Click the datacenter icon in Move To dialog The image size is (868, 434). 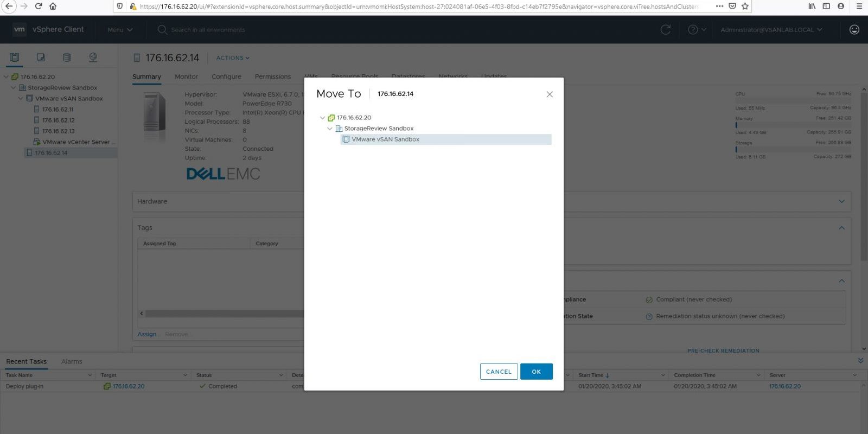[x=339, y=129]
